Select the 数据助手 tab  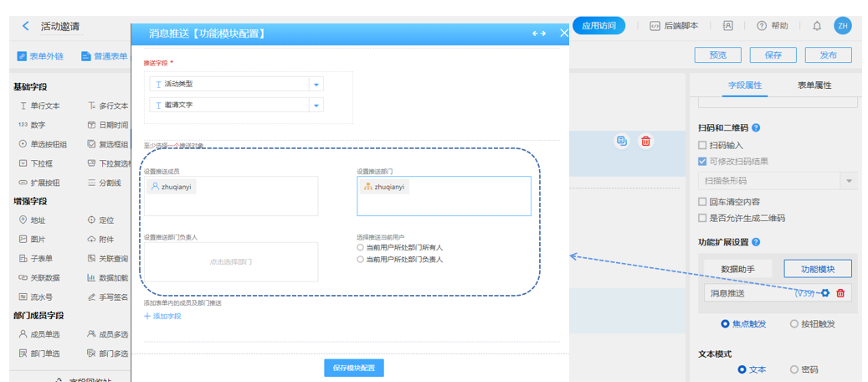pyautogui.click(x=738, y=269)
